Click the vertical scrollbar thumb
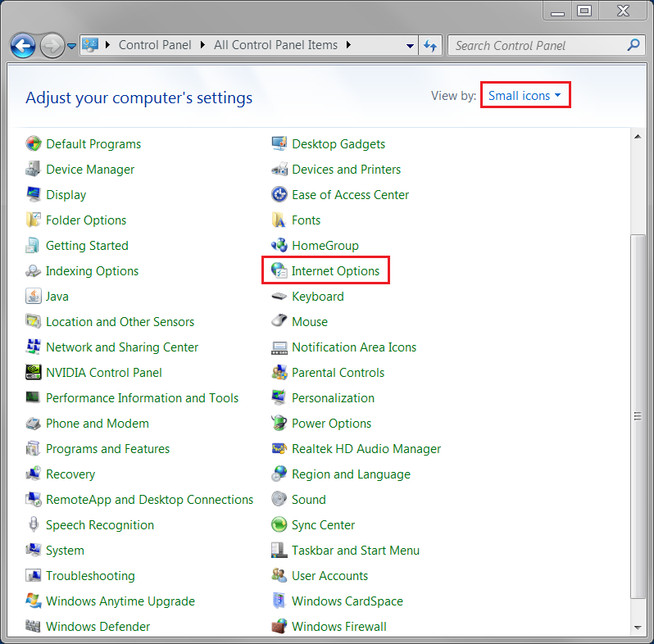 coord(638,417)
